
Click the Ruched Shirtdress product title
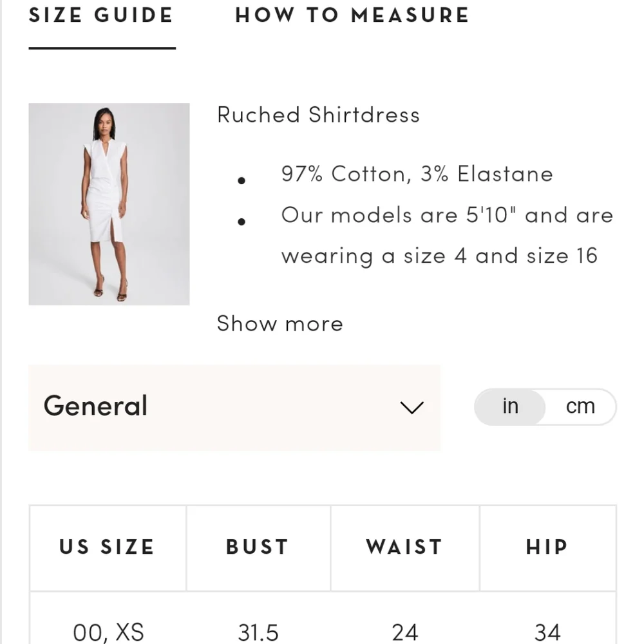pyautogui.click(x=318, y=115)
